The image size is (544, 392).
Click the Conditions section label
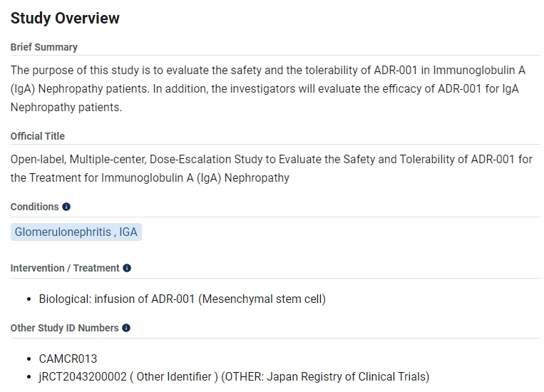(34, 207)
